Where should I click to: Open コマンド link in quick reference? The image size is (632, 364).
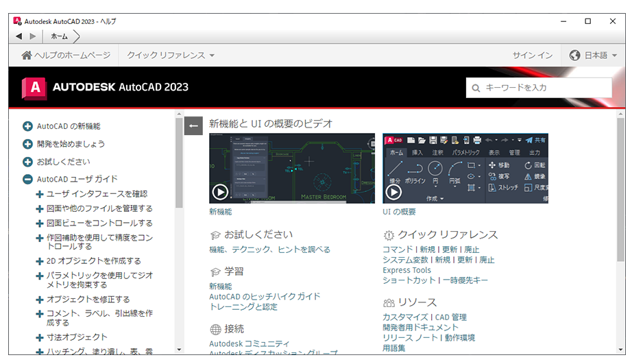click(x=398, y=250)
